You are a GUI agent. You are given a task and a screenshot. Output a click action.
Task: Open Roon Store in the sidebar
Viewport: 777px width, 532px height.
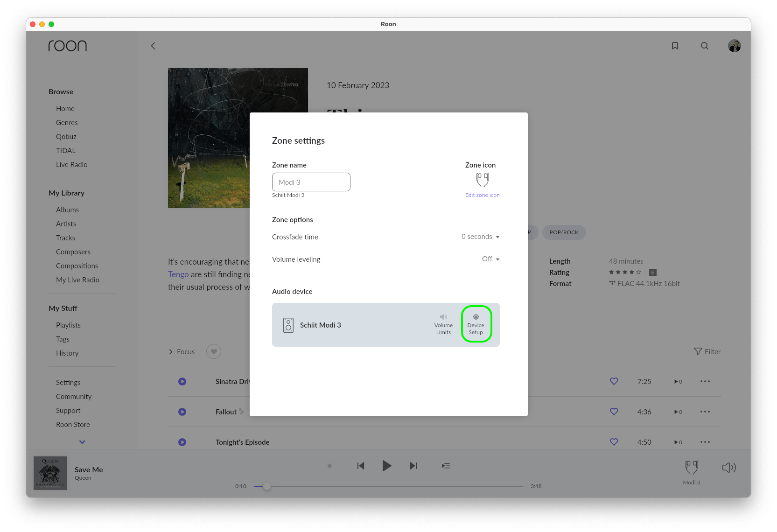click(73, 425)
